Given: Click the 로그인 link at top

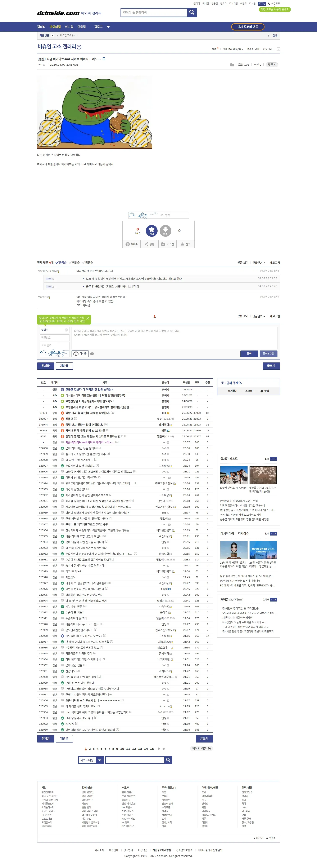Looking at the screenshot, I should (x=262, y=4).
